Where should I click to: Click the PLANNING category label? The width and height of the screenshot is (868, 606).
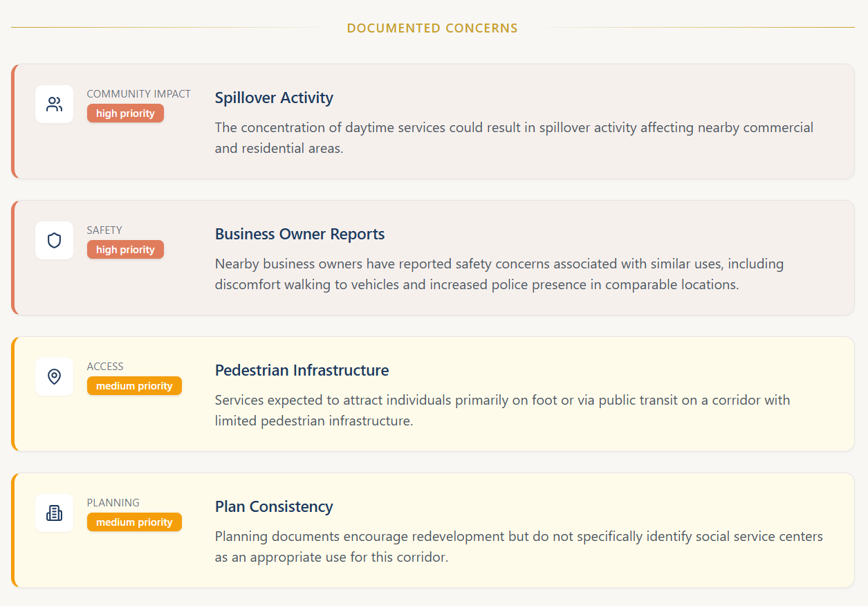point(113,503)
